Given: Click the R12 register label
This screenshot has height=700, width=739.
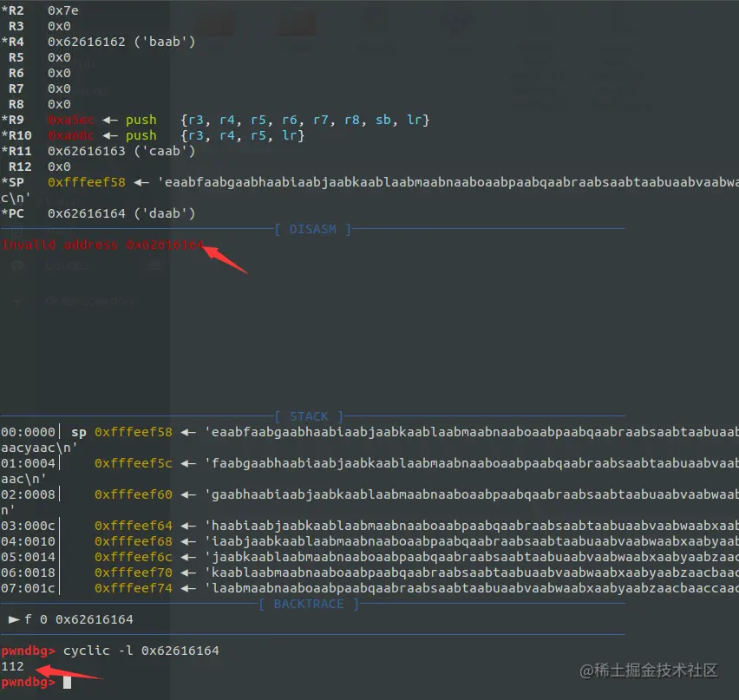Looking at the screenshot, I should click(20, 167).
